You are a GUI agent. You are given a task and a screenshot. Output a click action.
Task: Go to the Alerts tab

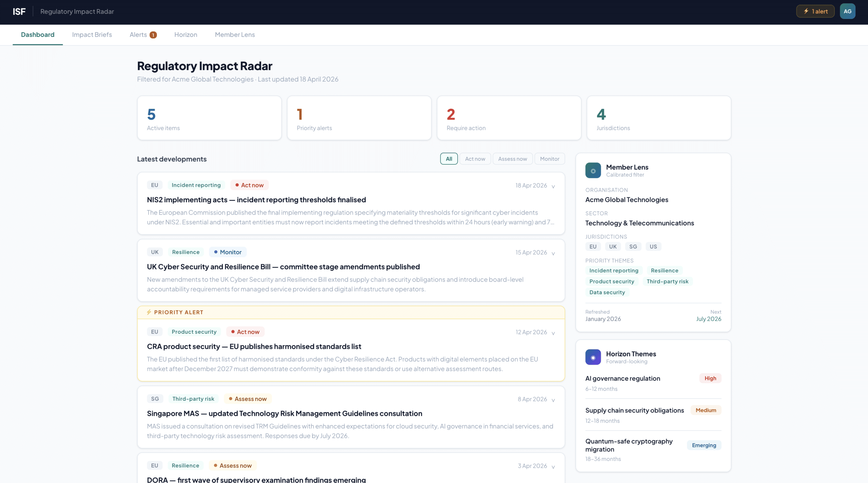coord(143,35)
